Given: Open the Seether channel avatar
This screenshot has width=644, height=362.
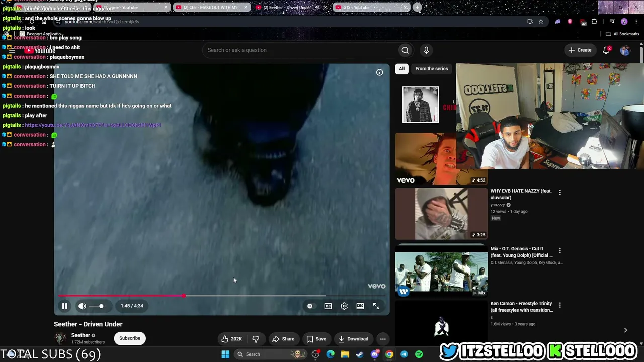Looking at the screenshot, I should pyautogui.click(x=60, y=338).
